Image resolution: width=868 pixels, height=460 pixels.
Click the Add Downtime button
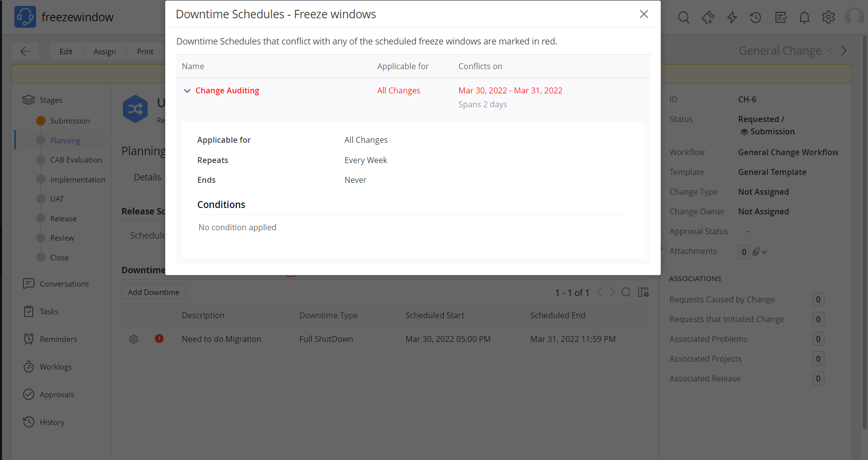[154, 292]
